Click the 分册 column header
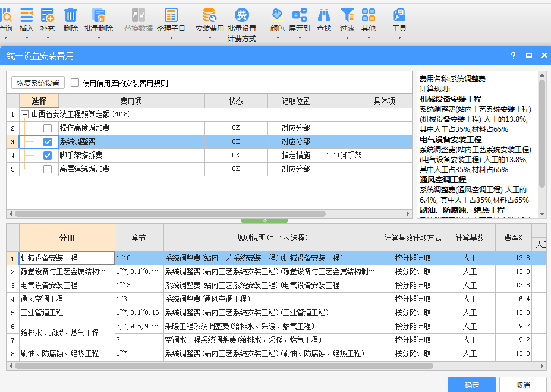551x392 pixels. click(x=67, y=238)
